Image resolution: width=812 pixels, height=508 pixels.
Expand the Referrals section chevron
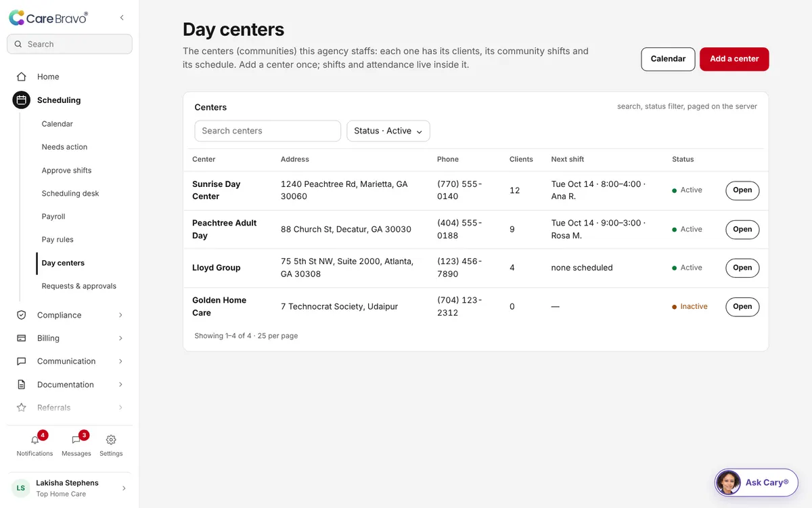120,408
